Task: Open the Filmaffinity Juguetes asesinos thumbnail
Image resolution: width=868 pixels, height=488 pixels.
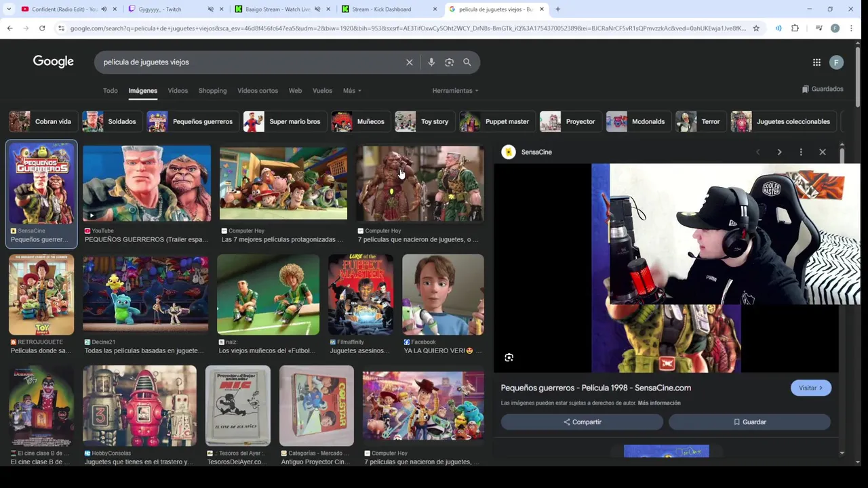Action: pyautogui.click(x=361, y=294)
